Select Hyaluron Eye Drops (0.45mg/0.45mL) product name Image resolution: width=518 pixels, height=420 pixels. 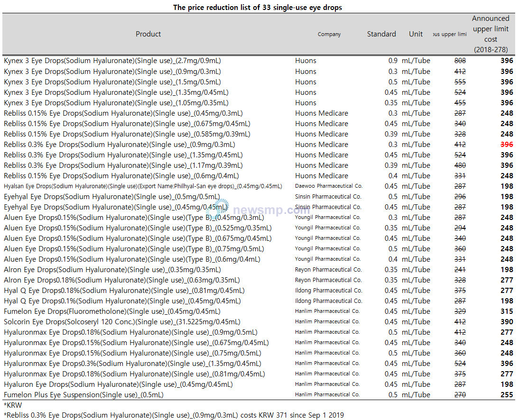click(x=118, y=384)
